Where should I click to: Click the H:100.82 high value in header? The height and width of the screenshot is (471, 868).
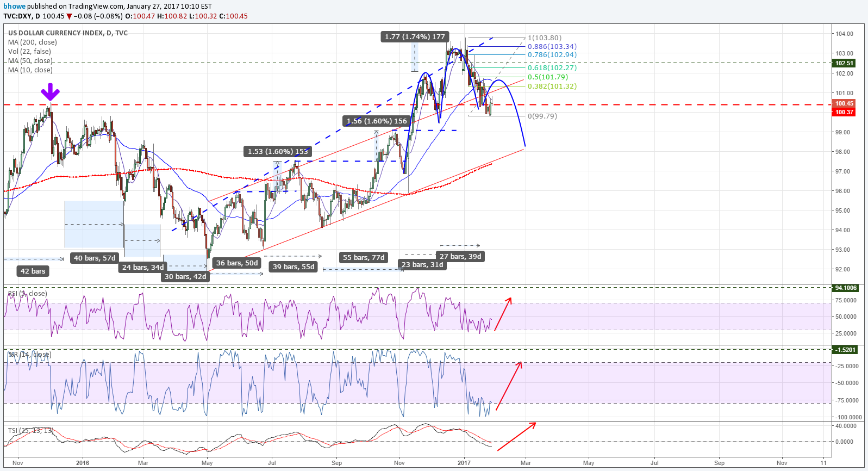click(x=172, y=16)
